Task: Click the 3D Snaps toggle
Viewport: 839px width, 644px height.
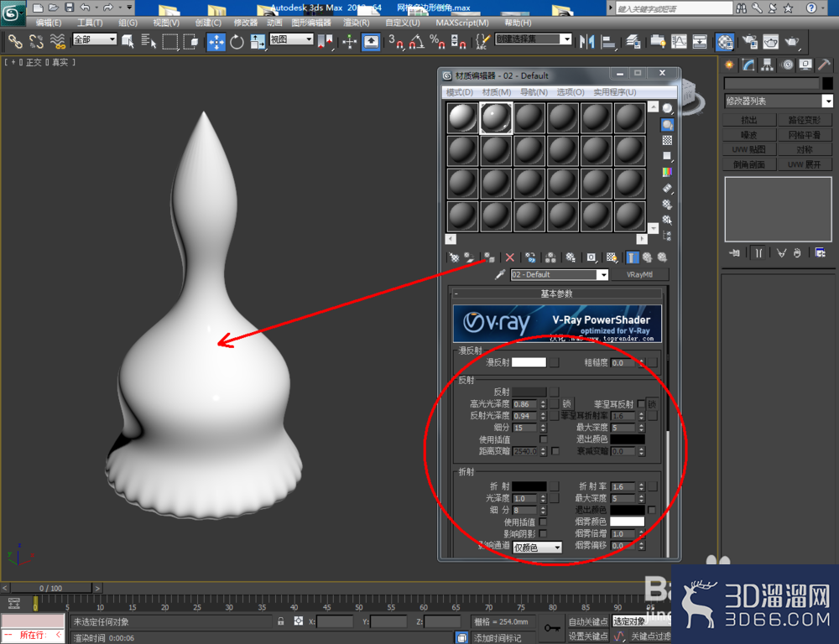Action: (395, 41)
